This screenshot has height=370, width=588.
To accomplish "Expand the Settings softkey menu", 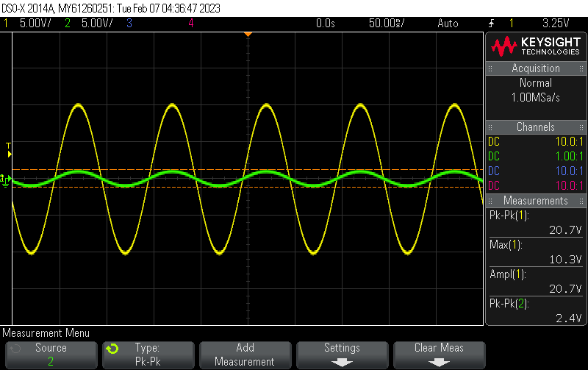I will point(342,355).
